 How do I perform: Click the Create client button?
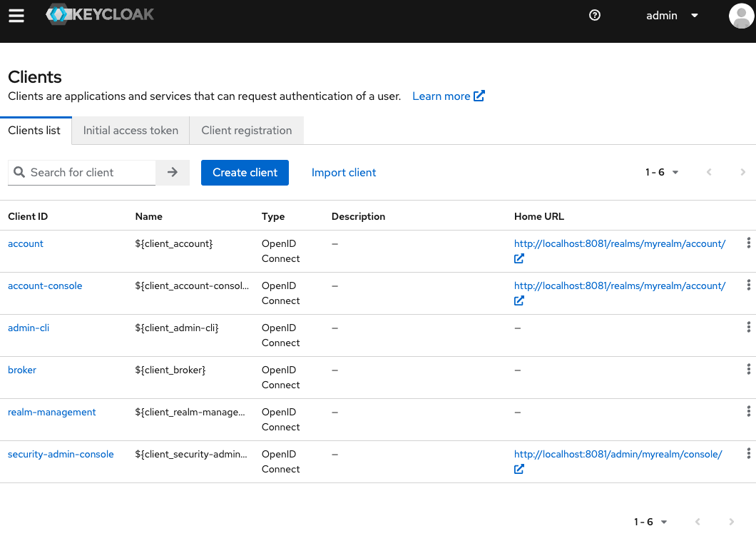(x=245, y=173)
